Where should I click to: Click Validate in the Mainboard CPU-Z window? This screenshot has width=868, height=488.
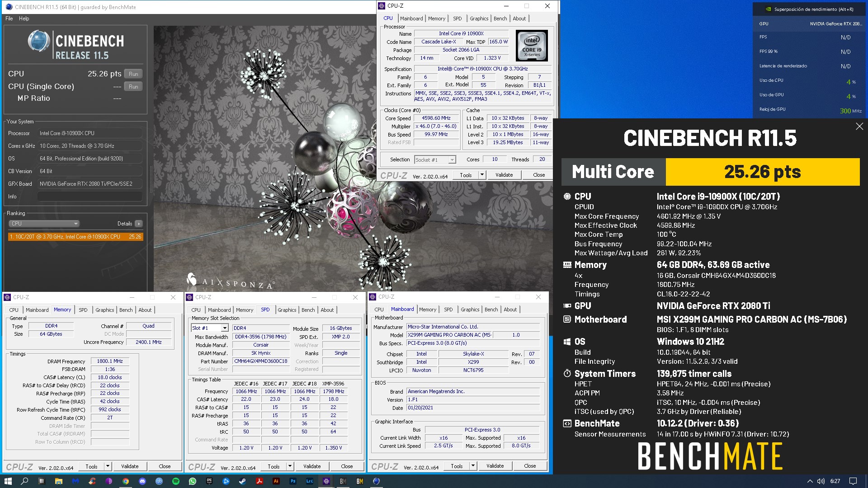click(x=495, y=466)
